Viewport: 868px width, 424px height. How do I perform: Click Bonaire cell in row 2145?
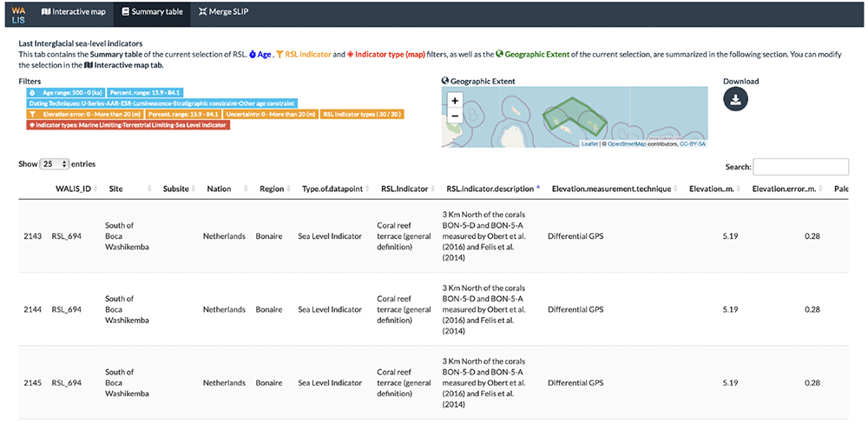[268, 382]
